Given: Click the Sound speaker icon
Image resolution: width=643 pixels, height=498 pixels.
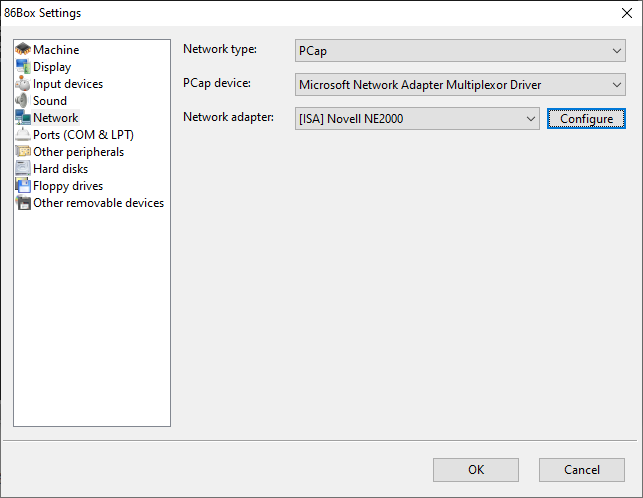Looking at the screenshot, I should pos(23,101).
